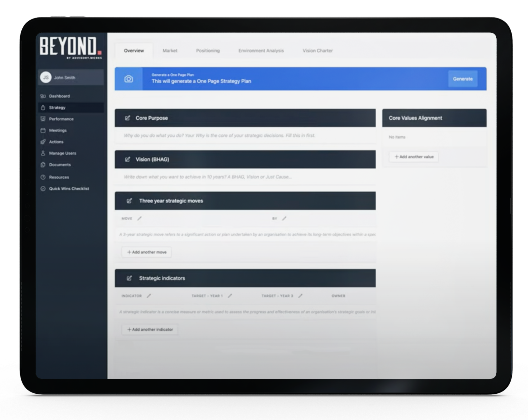Click the Core Purpose placeholder text field

pos(245,136)
